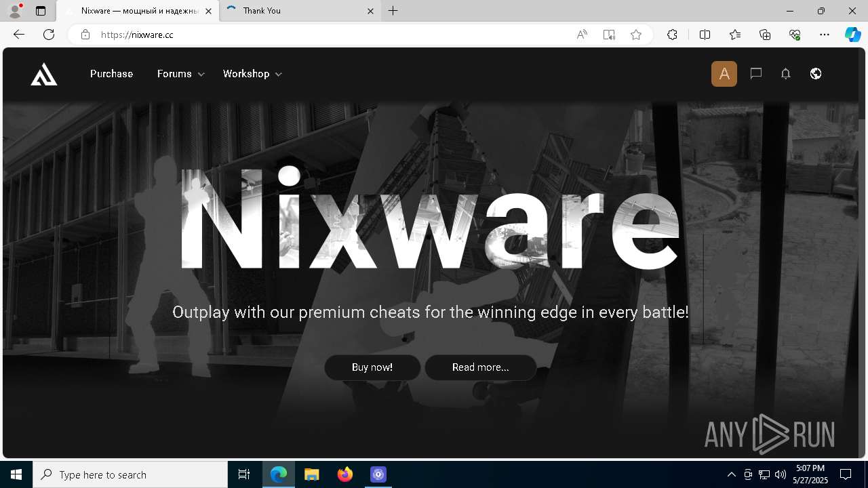Select the Nixware browser tab
The height and width of the screenshot is (488, 868).
coord(138,11)
